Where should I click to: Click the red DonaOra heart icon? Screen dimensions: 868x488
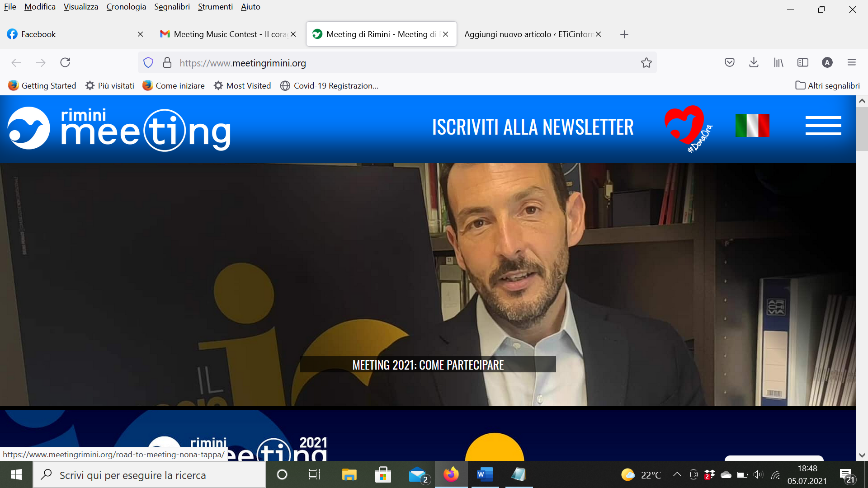point(688,129)
